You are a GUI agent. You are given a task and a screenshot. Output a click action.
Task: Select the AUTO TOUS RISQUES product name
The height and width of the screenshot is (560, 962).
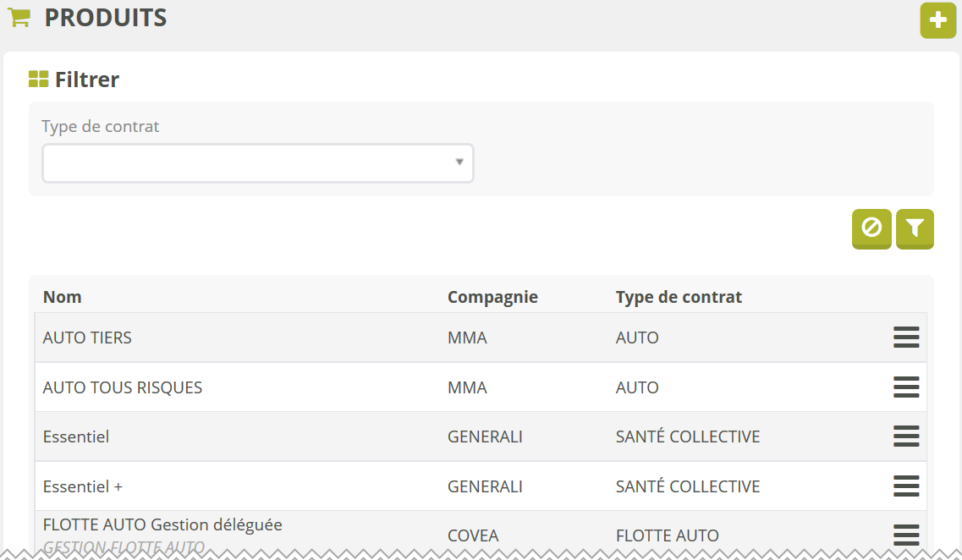[123, 387]
